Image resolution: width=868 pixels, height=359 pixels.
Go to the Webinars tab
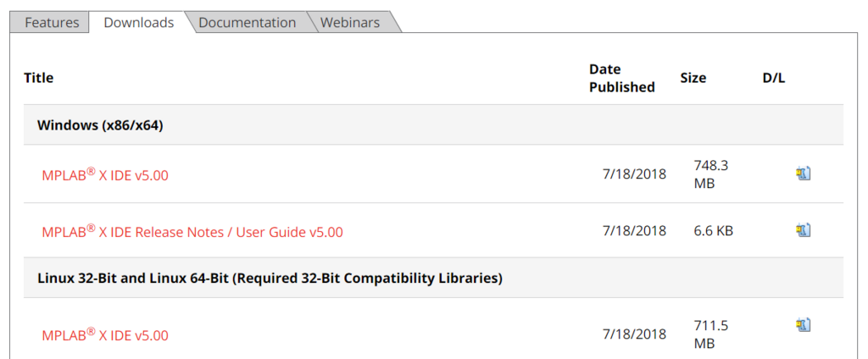[350, 23]
